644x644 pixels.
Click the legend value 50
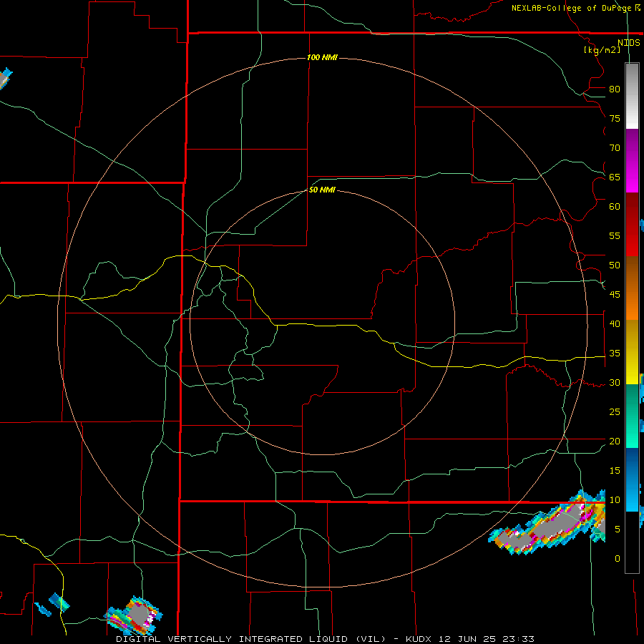(x=615, y=265)
